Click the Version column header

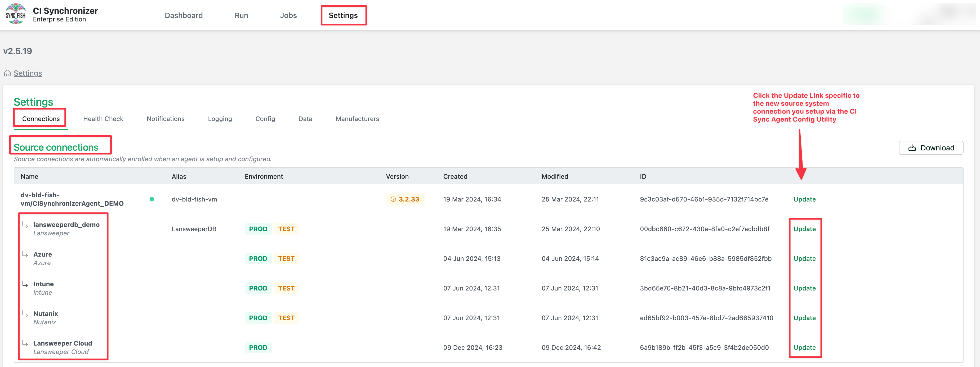[x=397, y=176]
